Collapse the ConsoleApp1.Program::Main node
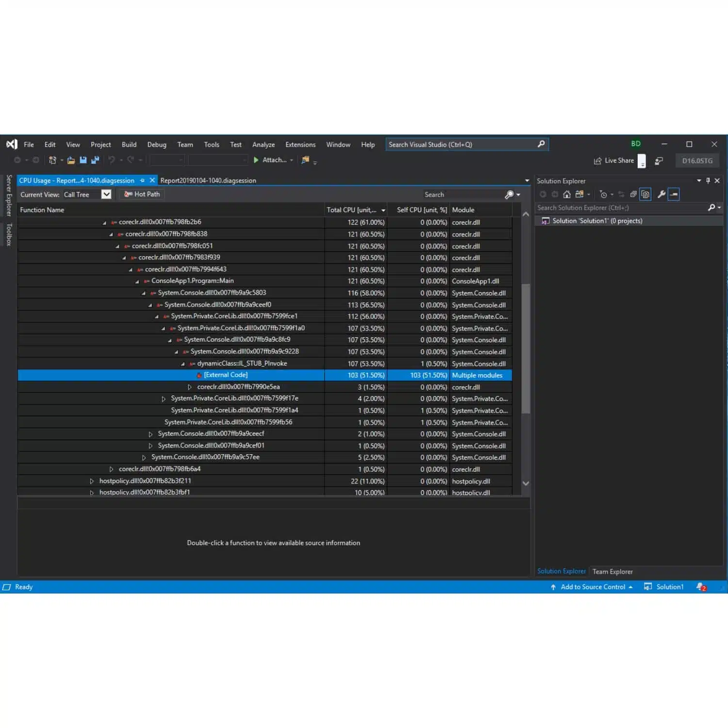Viewport: 728px width, 728px height. click(x=137, y=281)
